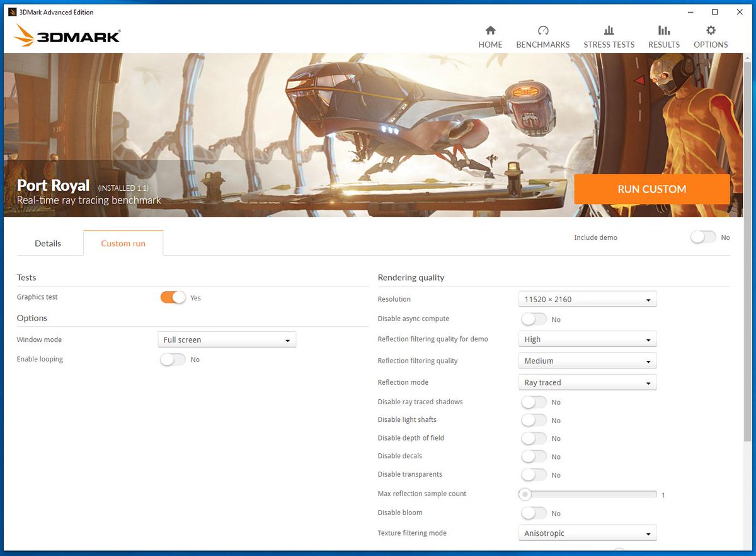Click the vertical scrollbar on the right
Image resolution: width=756 pixels, height=556 pixels.
point(748,252)
